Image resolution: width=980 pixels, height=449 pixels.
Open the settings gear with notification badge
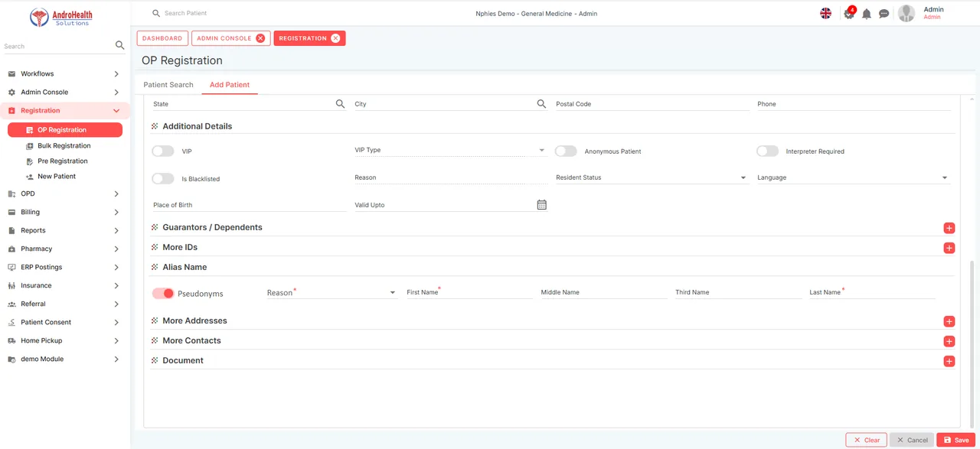coord(848,13)
